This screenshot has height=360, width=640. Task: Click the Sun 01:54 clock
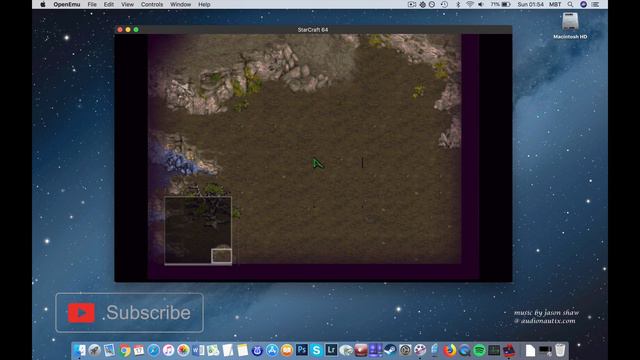coord(531,4)
